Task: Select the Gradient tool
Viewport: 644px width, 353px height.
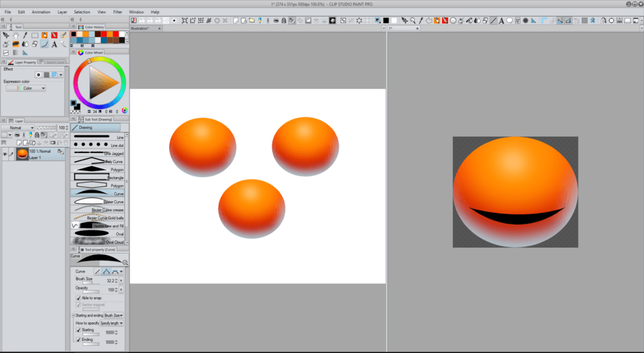Action: (15, 52)
